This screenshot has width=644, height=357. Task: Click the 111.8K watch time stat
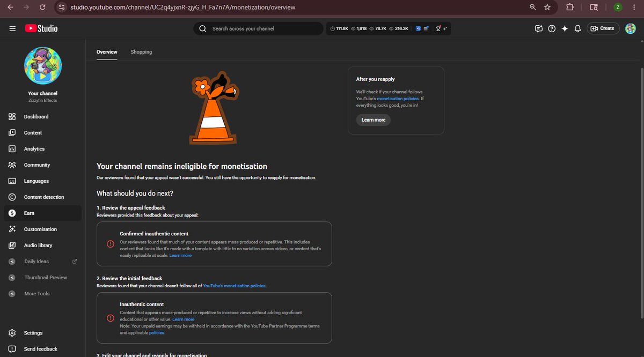(x=339, y=28)
